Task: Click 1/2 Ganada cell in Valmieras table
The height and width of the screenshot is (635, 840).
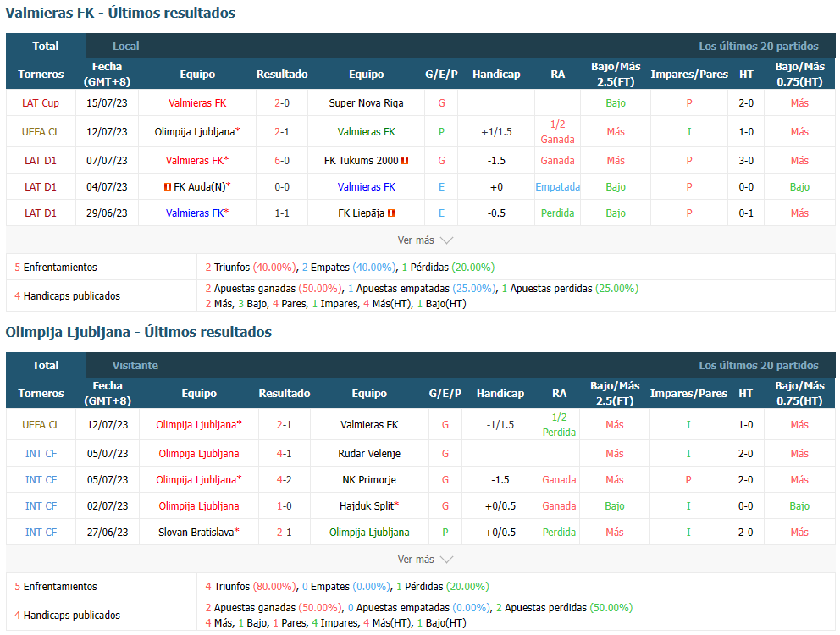Action: coord(558,132)
